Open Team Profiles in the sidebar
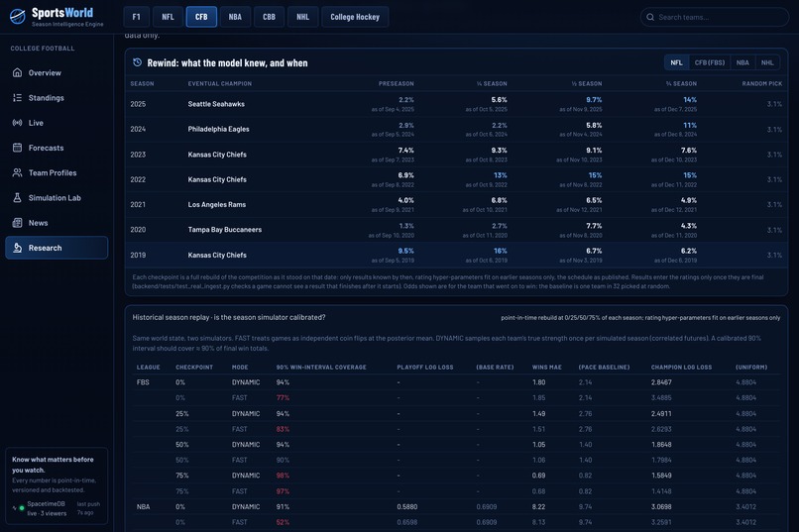The height and width of the screenshot is (532, 799). pyautogui.click(x=57, y=172)
